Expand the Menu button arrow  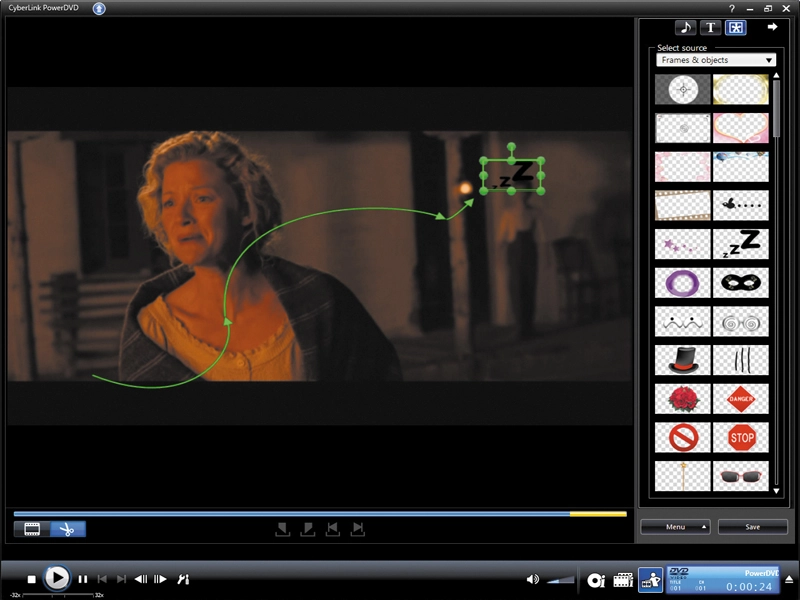704,527
